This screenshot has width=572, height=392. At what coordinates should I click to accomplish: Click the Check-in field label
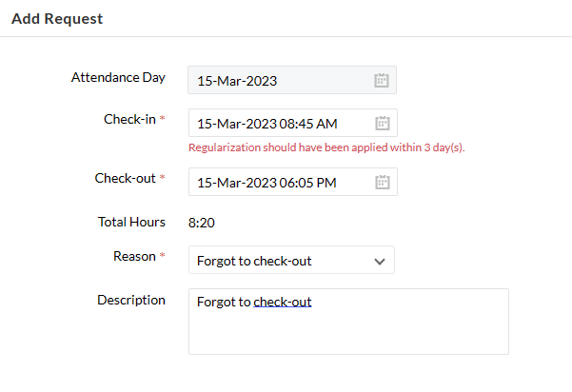point(129,119)
